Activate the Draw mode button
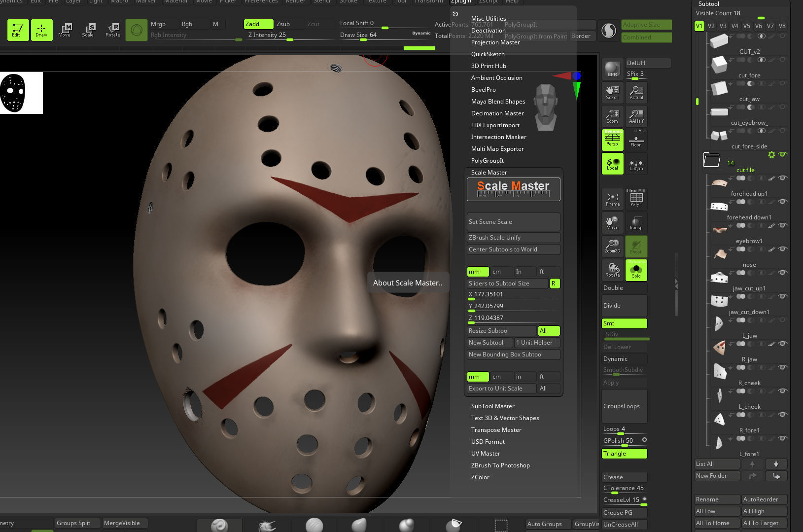 click(x=41, y=30)
